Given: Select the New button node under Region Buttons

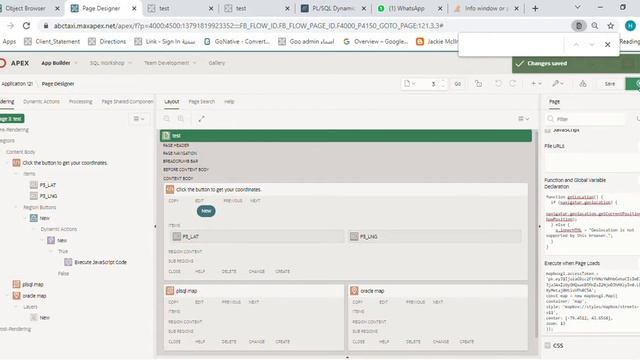Looking at the screenshot, I should click(x=44, y=218).
